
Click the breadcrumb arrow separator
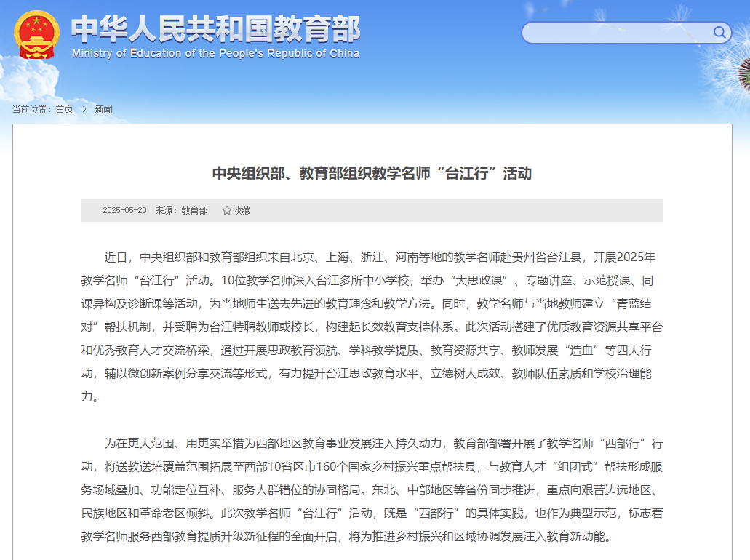(84, 109)
